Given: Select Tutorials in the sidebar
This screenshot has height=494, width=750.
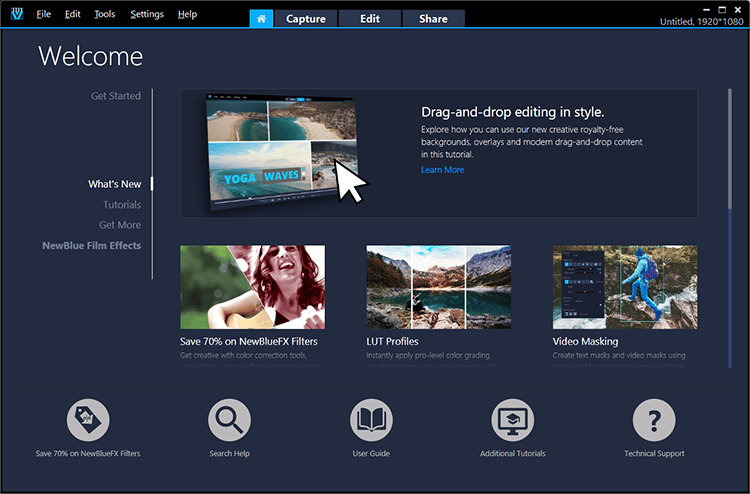Looking at the screenshot, I should click(x=122, y=205).
